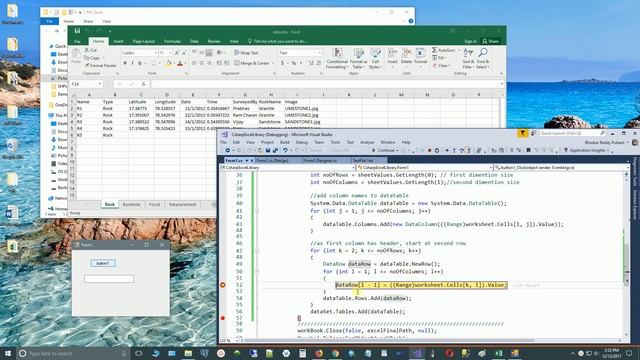Select Format Painter in Excel
This screenshot has height=360, width=640.
coord(100,65)
